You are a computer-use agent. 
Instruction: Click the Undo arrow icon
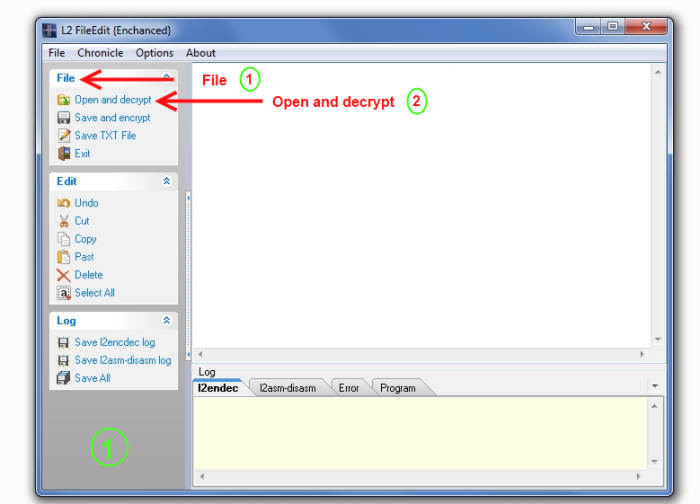(x=64, y=203)
